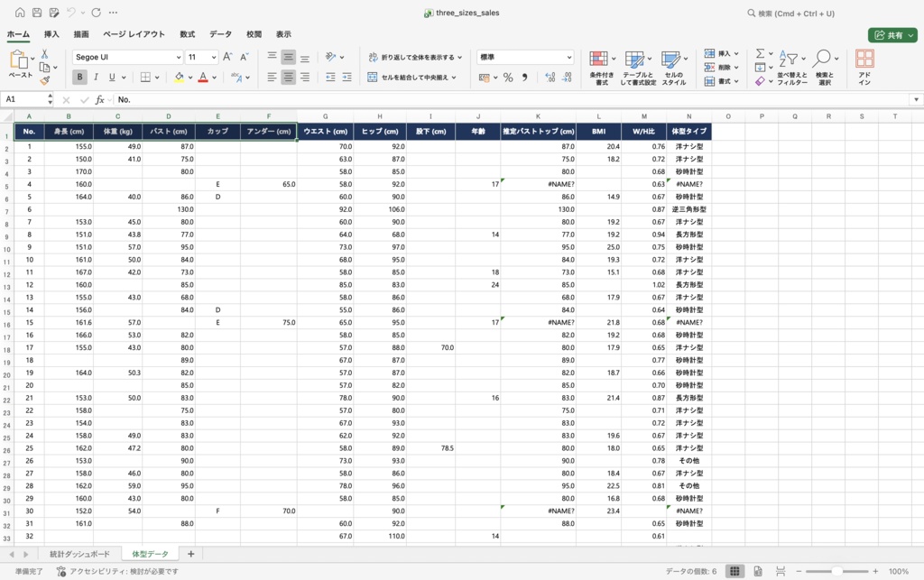This screenshot has height=580, width=924.
Task: Save the workbook with the floppy icon
Action: pos(36,13)
